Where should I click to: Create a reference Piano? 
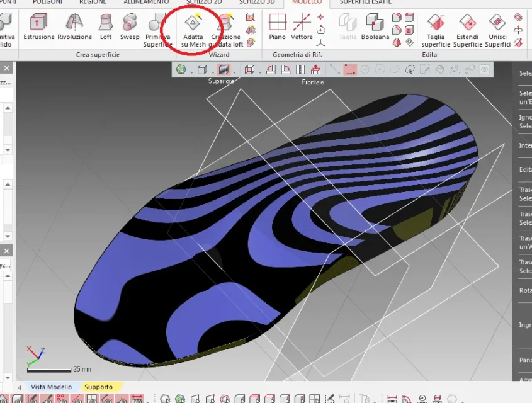(x=277, y=29)
